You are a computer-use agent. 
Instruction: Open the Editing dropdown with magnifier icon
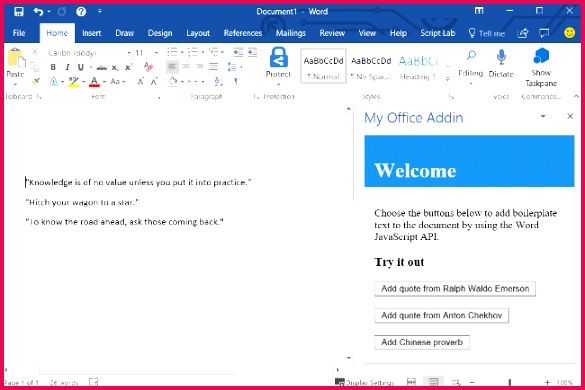tap(470, 66)
